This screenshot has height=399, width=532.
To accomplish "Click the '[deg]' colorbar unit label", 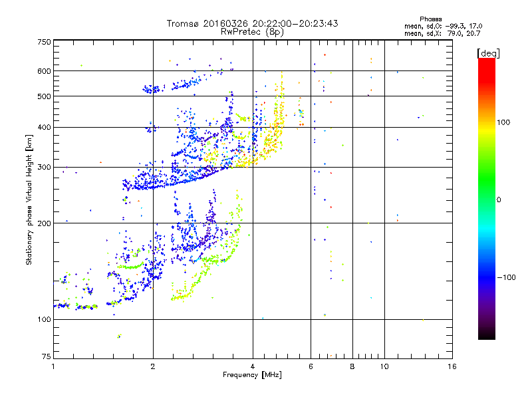I will click(488, 53).
